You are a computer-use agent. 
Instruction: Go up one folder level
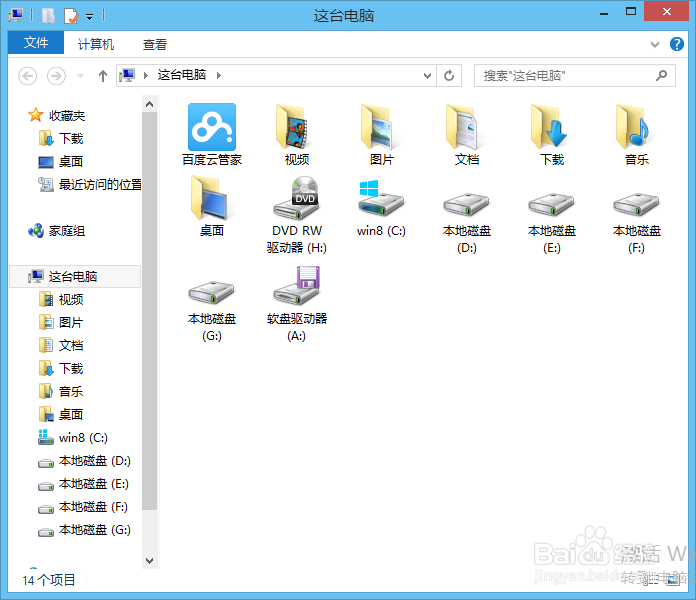103,76
